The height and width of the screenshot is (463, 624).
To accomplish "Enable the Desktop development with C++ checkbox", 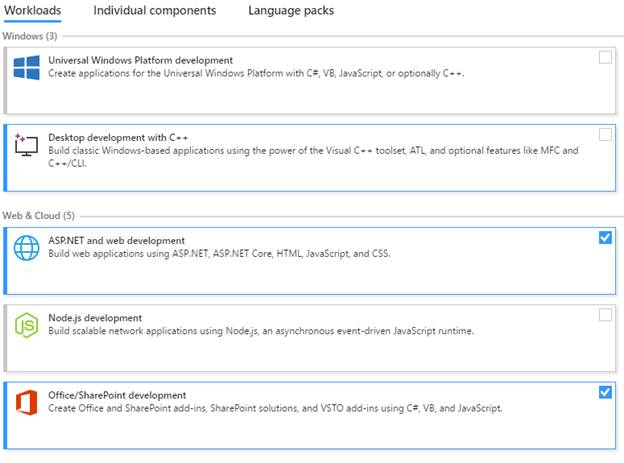I will click(605, 134).
